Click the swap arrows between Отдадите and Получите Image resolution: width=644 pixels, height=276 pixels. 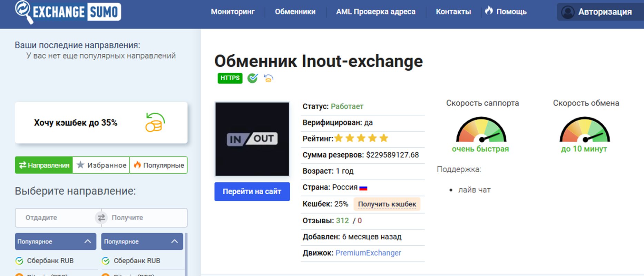click(x=101, y=218)
